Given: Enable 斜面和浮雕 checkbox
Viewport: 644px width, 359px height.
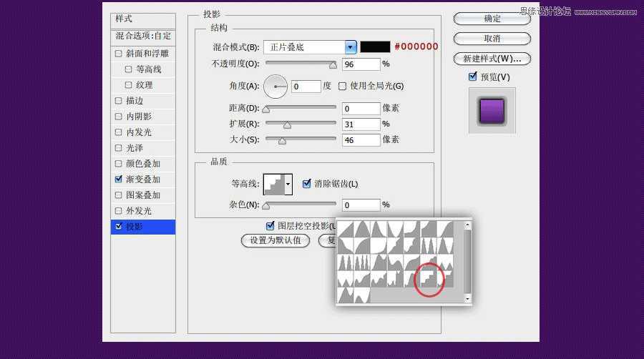Looking at the screenshot, I should pos(119,54).
